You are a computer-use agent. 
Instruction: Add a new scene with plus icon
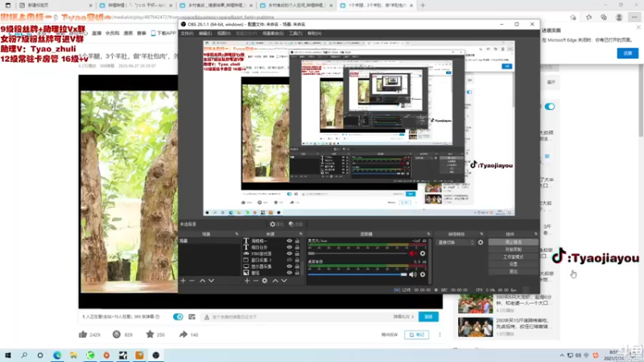point(184,281)
